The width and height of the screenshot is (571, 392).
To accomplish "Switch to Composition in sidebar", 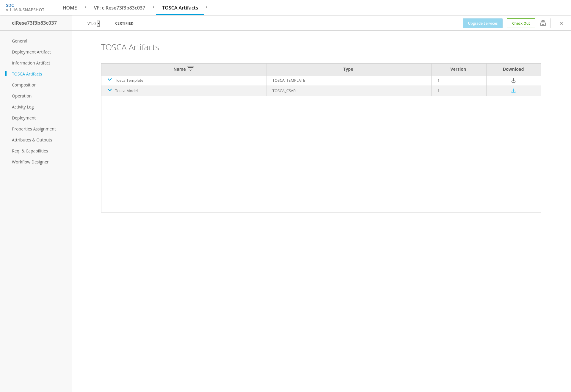I will [x=24, y=85].
